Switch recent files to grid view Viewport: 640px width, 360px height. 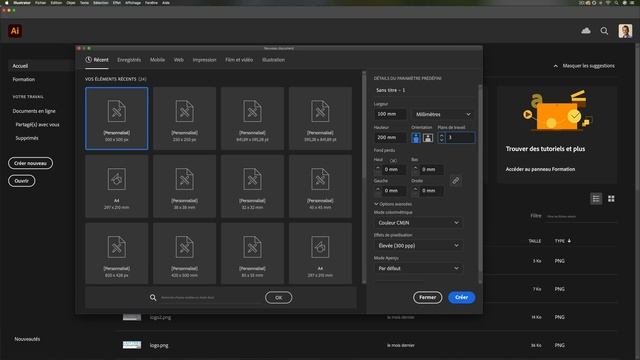pyautogui.click(x=611, y=199)
